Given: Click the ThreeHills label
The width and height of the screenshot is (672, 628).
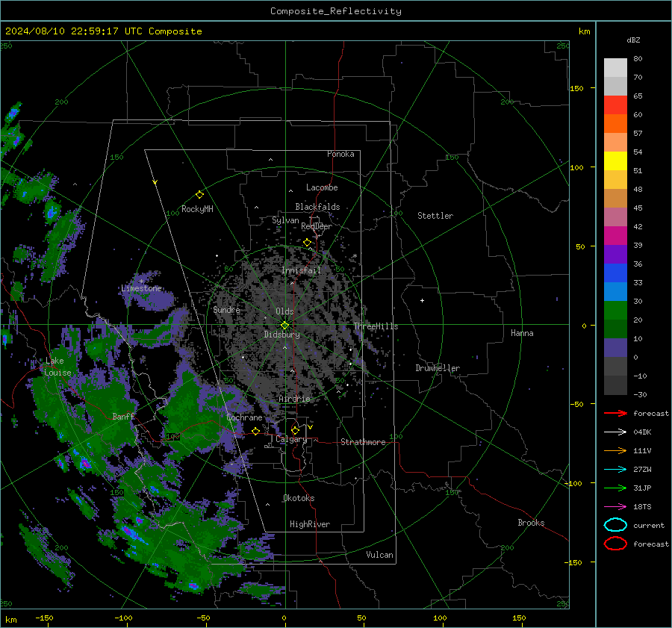Looking at the screenshot, I should tap(376, 326).
